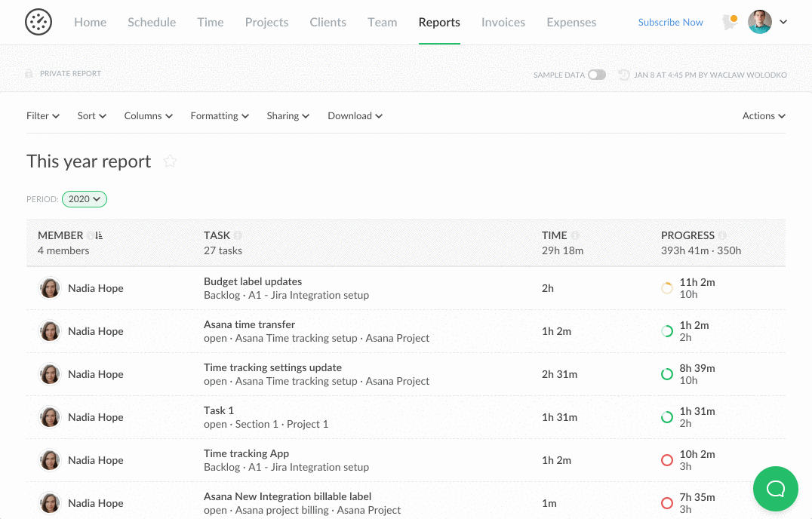Click the user profile avatar at top right
This screenshot has height=519, width=812.
759,22
